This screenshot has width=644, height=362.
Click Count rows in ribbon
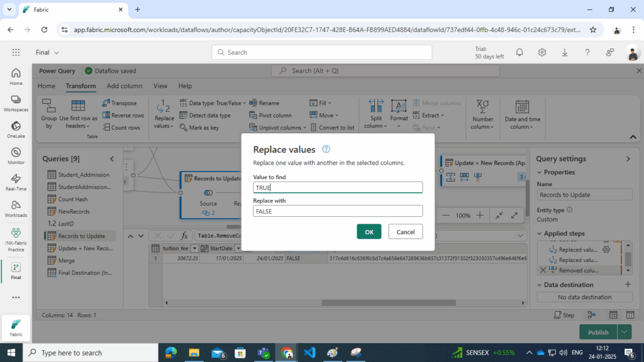click(121, 128)
